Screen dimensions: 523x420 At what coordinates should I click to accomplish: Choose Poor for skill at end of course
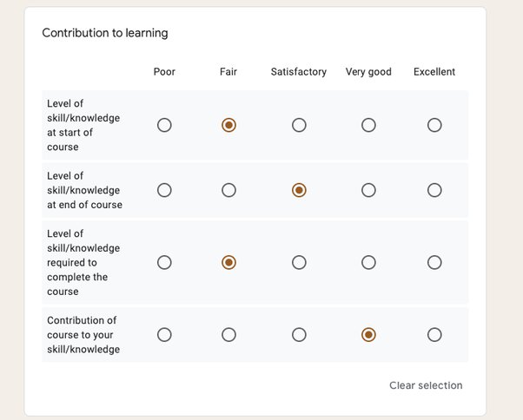coord(164,190)
